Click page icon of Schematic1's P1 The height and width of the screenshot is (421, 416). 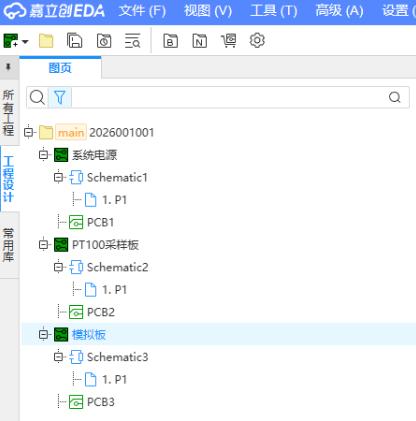pyautogui.click(x=90, y=200)
